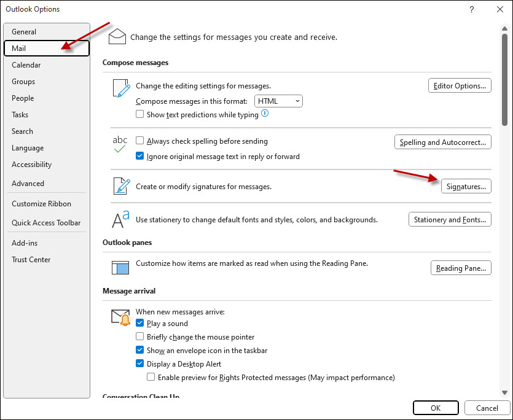Open the HTML message format dropdown

click(278, 101)
